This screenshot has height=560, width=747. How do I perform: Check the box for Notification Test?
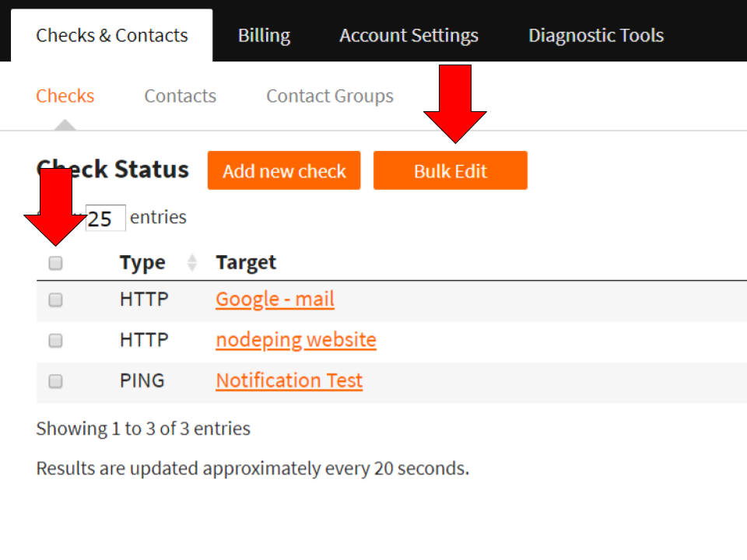[x=55, y=381]
